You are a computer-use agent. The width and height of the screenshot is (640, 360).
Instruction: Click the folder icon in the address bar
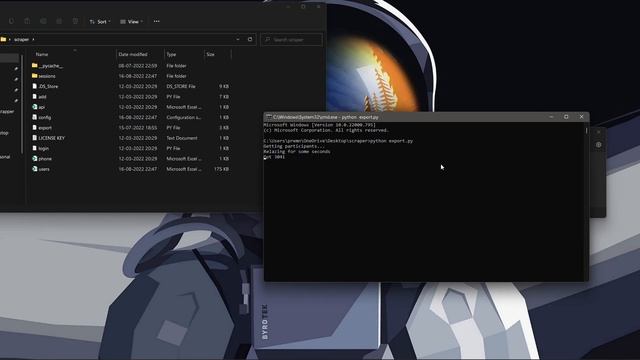(3, 39)
